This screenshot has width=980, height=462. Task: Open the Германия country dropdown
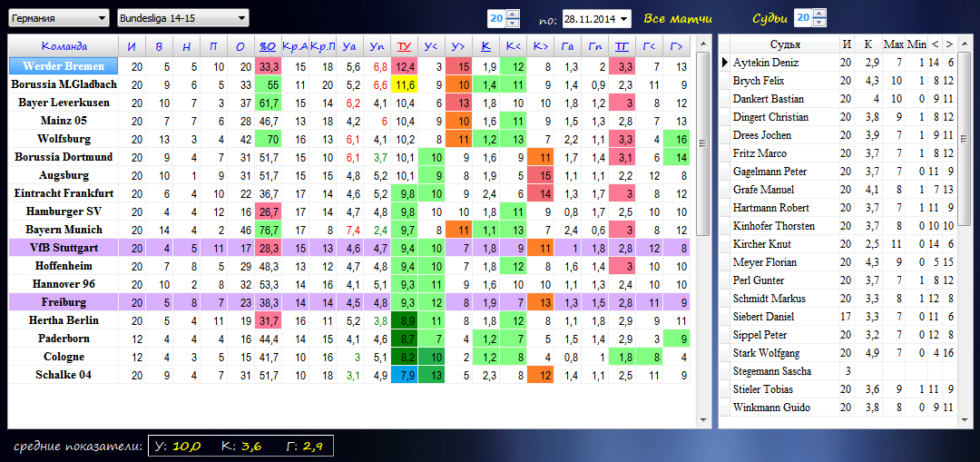click(x=59, y=18)
